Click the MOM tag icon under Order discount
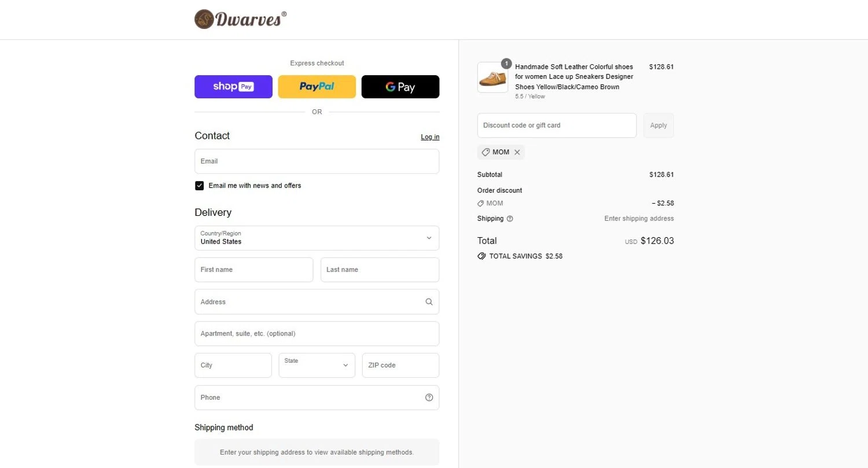The width and height of the screenshot is (868, 468). pos(480,204)
